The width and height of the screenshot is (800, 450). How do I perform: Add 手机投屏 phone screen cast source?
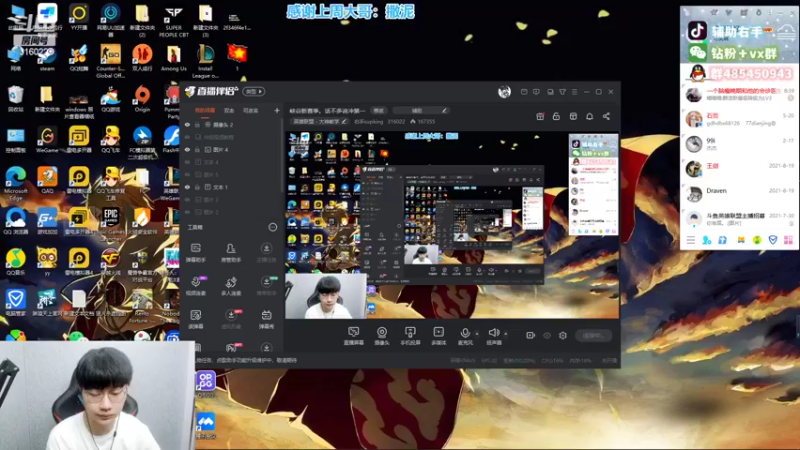point(410,336)
